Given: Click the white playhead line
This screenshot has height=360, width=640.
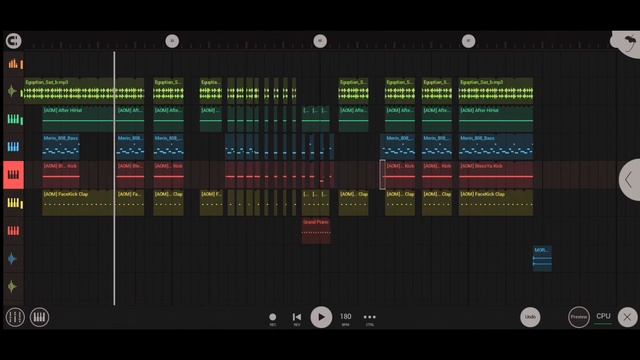Looking at the screenshot, I should (x=114, y=178).
